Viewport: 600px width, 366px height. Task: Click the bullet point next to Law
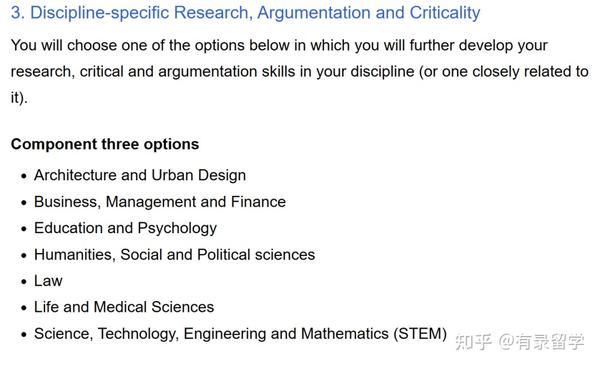pos(24,282)
